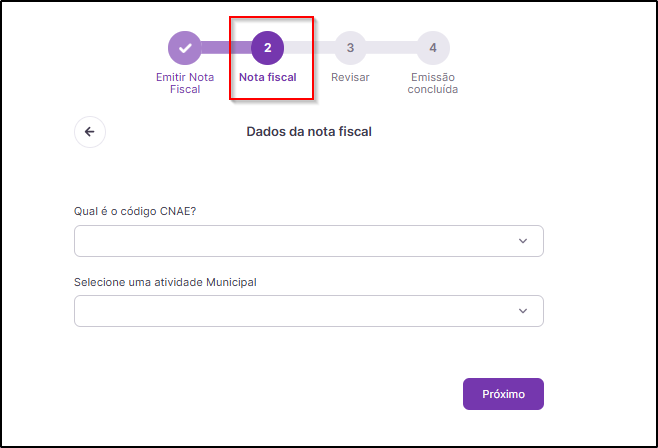Focus the código CNAE select field
The image size is (658, 448).
point(309,241)
